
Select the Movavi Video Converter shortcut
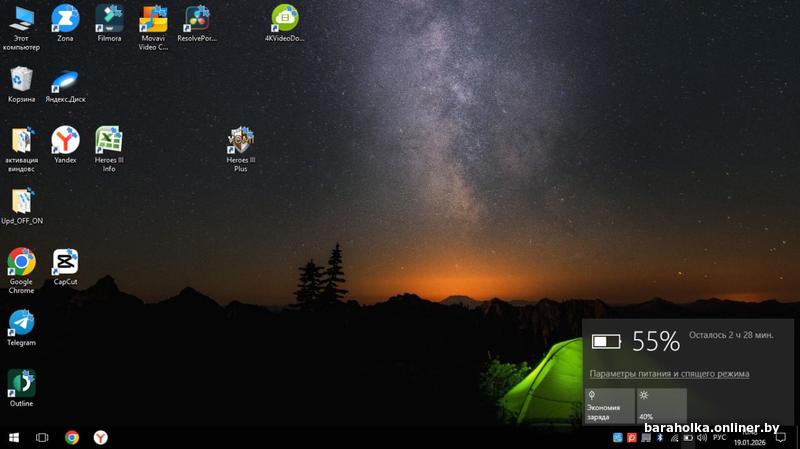153,28
